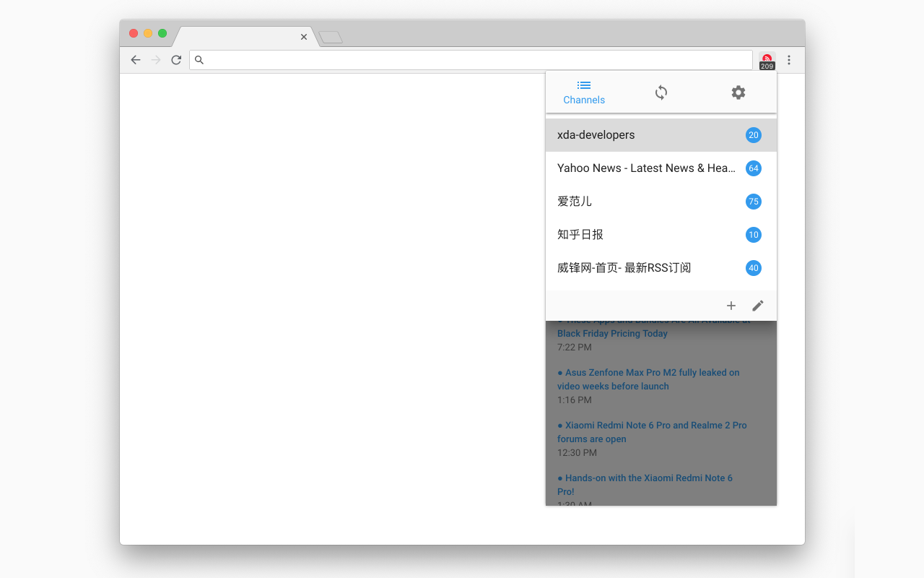
Task: Open a new browser tab
Action: pyautogui.click(x=331, y=37)
